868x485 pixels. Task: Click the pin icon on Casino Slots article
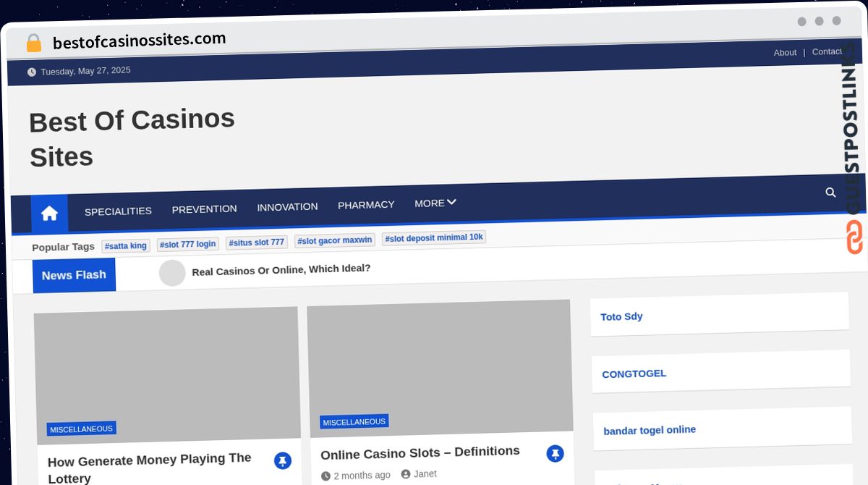555,453
